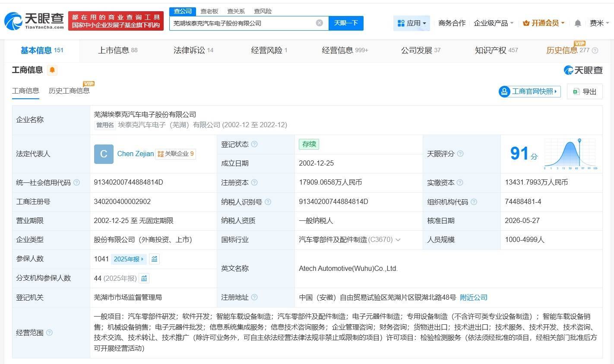Click organization code 74488481-4
The height and width of the screenshot is (364, 614).
pos(523,201)
